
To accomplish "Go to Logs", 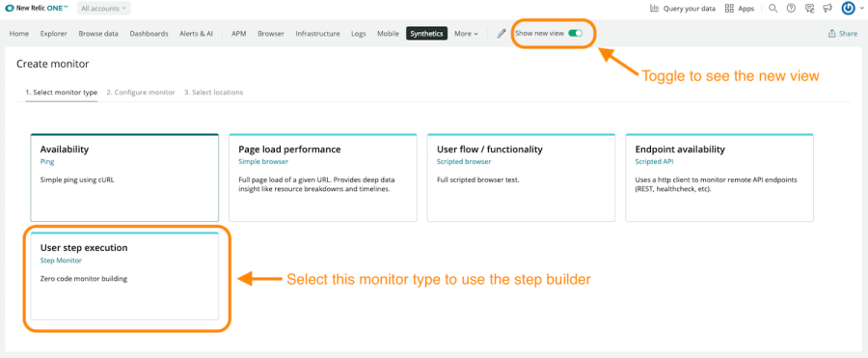I will click(x=358, y=33).
